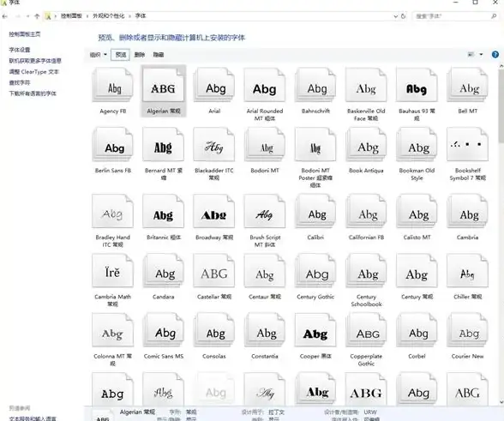Viewport: 504px width, 421px height.
Task: Change the view layout icon
Action: [471, 54]
